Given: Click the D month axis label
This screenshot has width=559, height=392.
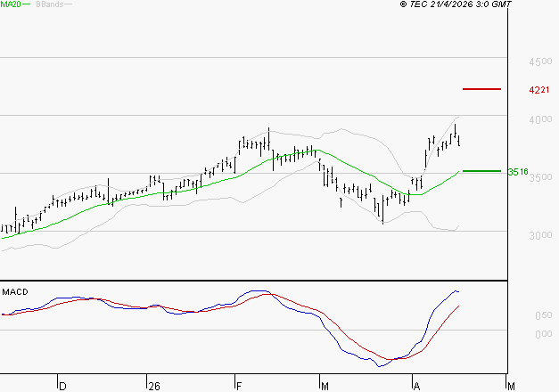Looking at the screenshot, I should 62,387.
